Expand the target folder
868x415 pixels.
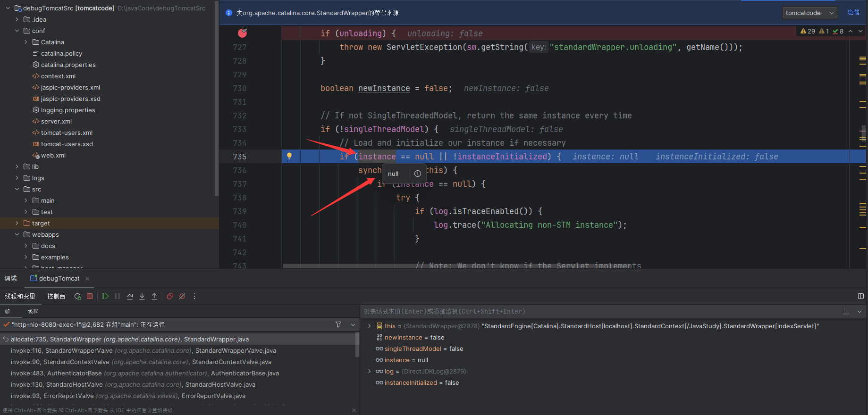17,223
